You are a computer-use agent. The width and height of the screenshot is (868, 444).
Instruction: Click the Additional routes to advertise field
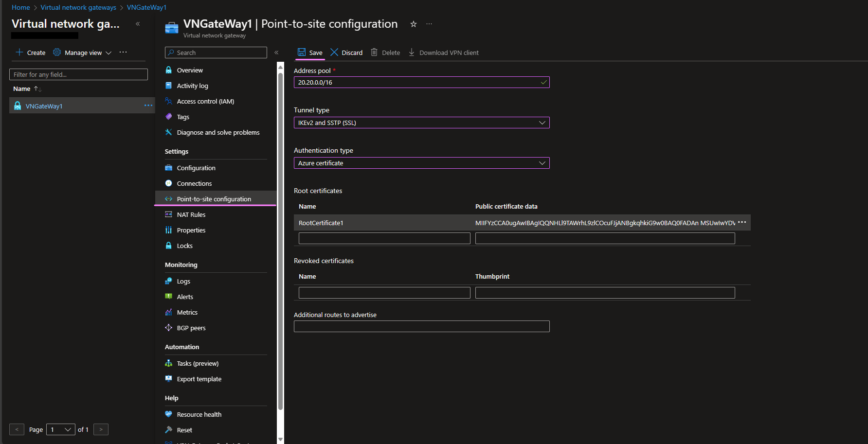click(x=421, y=326)
